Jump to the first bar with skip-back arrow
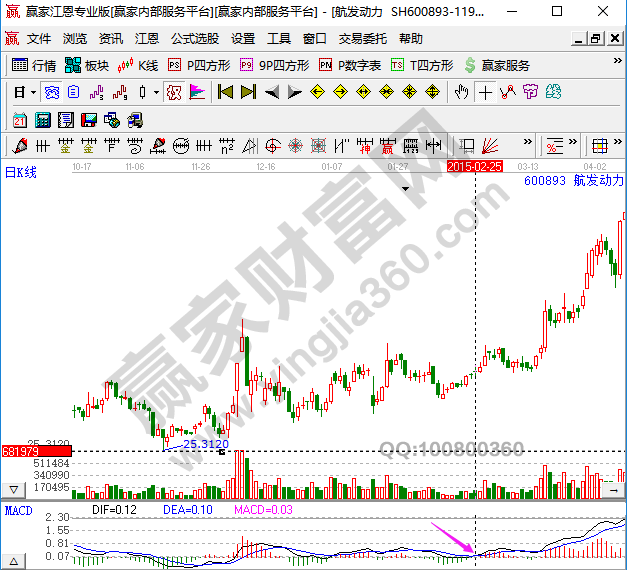The width and height of the screenshot is (627, 570). tap(225, 92)
